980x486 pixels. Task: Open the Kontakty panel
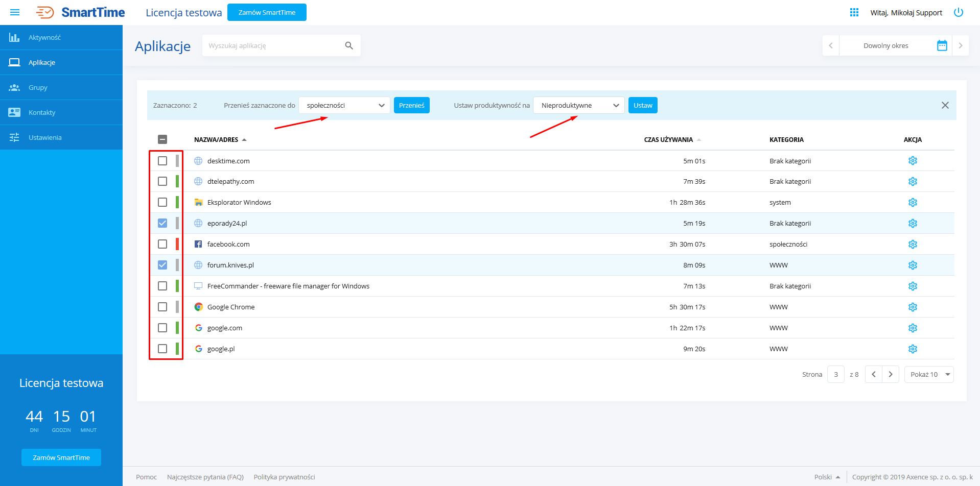(41, 112)
